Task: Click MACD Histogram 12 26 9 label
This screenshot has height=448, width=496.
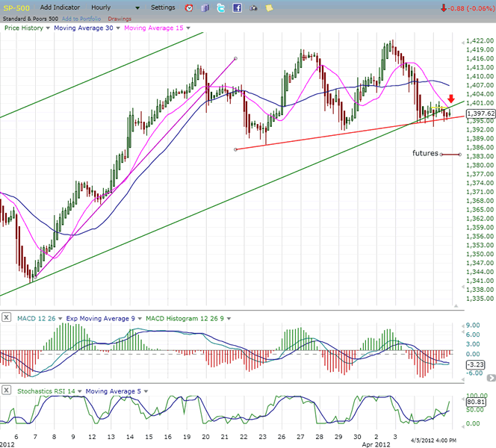Action: [x=185, y=318]
